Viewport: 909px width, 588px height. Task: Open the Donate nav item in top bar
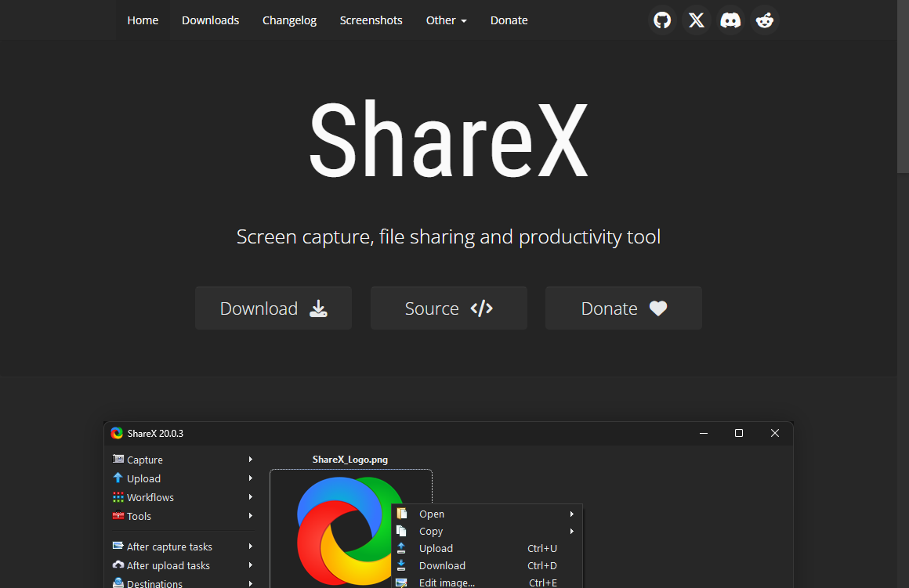[x=509, y=20]
